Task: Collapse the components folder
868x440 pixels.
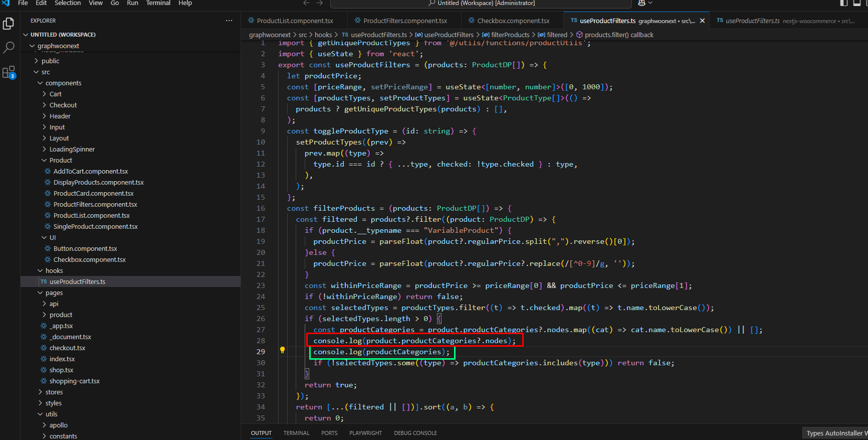Action: coord(63,83)
